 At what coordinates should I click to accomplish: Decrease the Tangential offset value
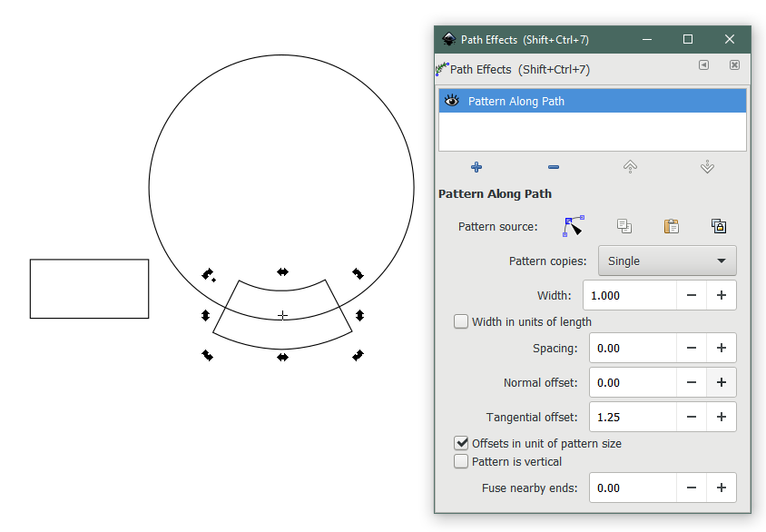click(x=691, y=417)
